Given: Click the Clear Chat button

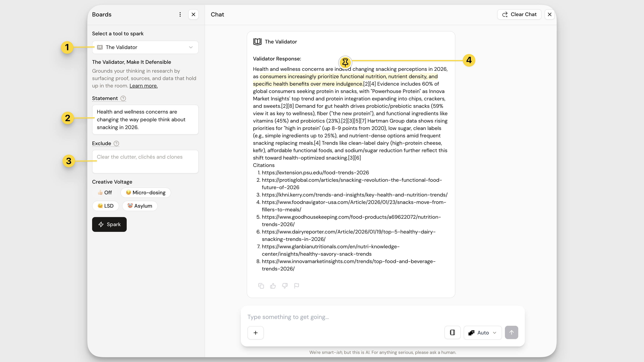Looking at the screenshot, I should 519,14.
